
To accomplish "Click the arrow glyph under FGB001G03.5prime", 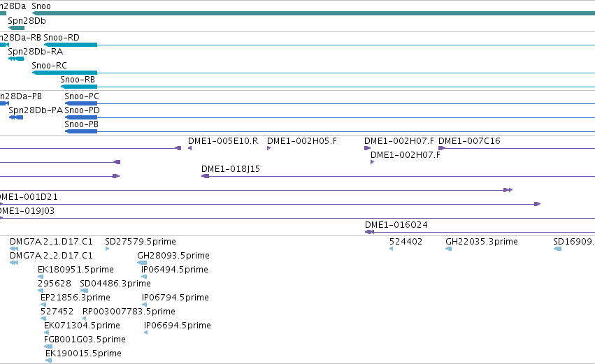I will point(48,347).
